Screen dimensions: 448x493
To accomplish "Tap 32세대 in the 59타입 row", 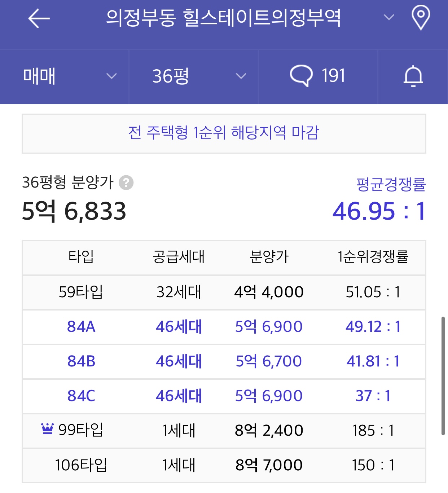I will (x=179, y=292).
